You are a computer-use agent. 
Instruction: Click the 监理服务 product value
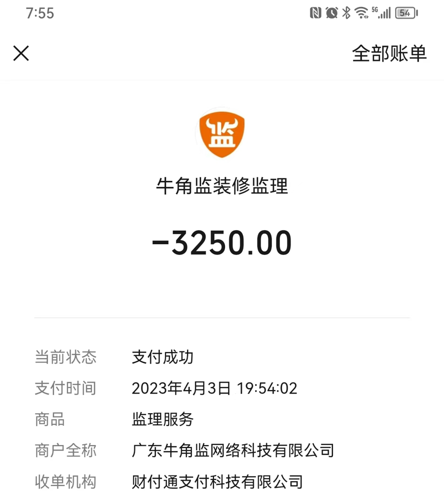pyautogui.click(x=162, y=419)
